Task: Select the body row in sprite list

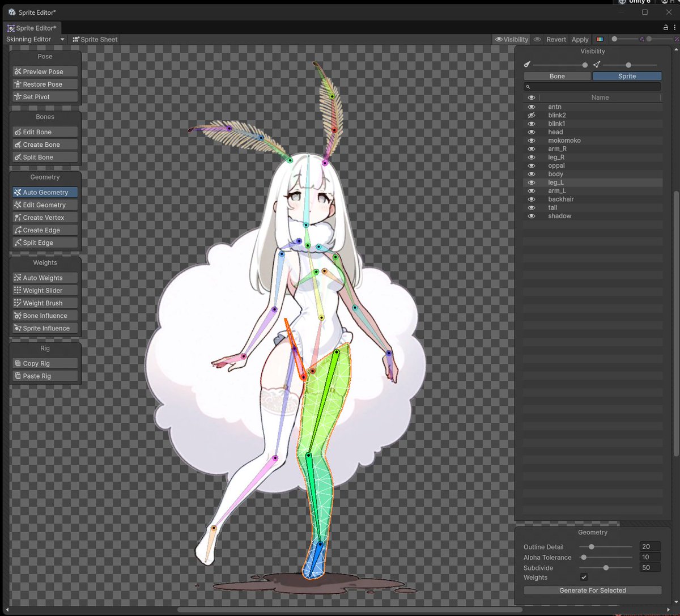Action: click(593, 174)
